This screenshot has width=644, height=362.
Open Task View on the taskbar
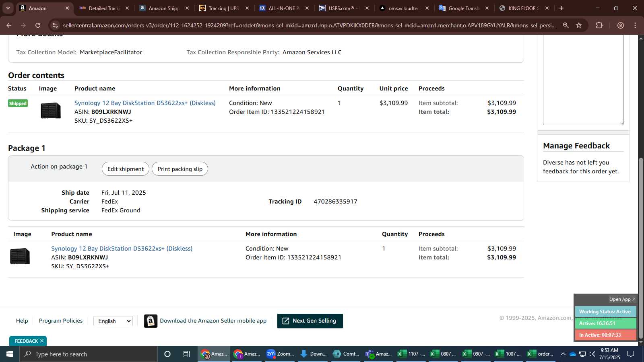pos(187,354)
